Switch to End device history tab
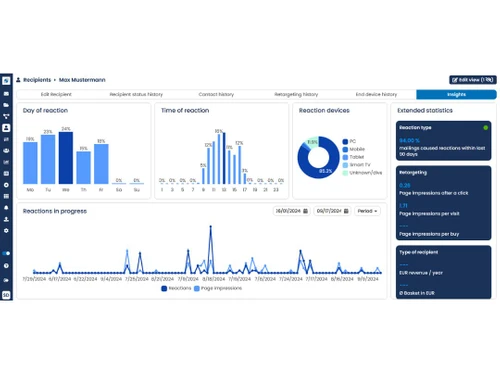This screenshot has height=375, width=500. pyautogui.click(x=376, y=94)
